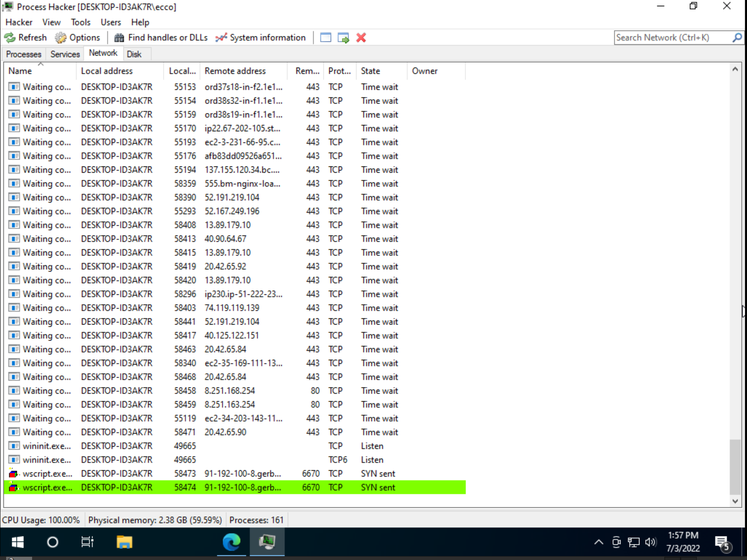
Task: Sort by Remote address column header
Action: [x=235, y=71]
